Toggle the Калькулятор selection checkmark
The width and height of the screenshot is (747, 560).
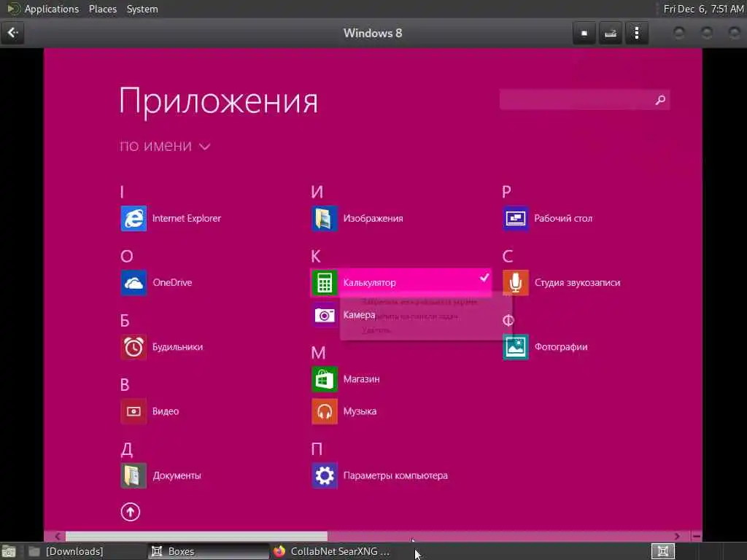point(484,277)
